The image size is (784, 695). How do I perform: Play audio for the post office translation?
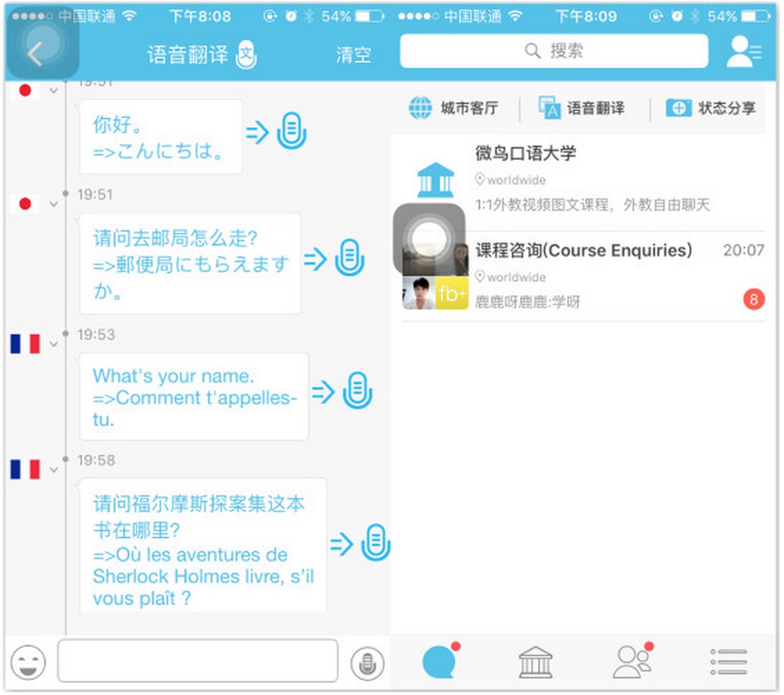(x=350, y=258)
